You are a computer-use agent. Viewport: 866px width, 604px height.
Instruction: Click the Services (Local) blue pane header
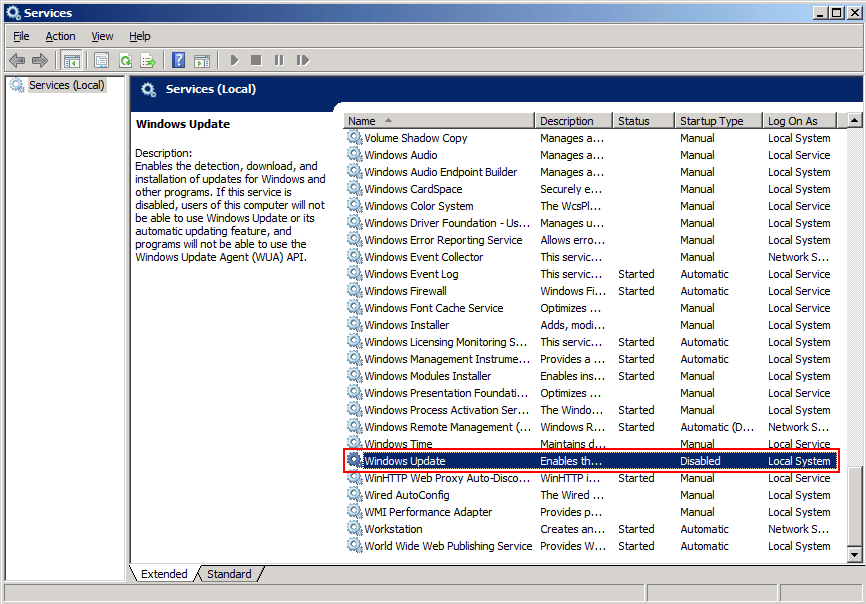(x=210, y=89)
